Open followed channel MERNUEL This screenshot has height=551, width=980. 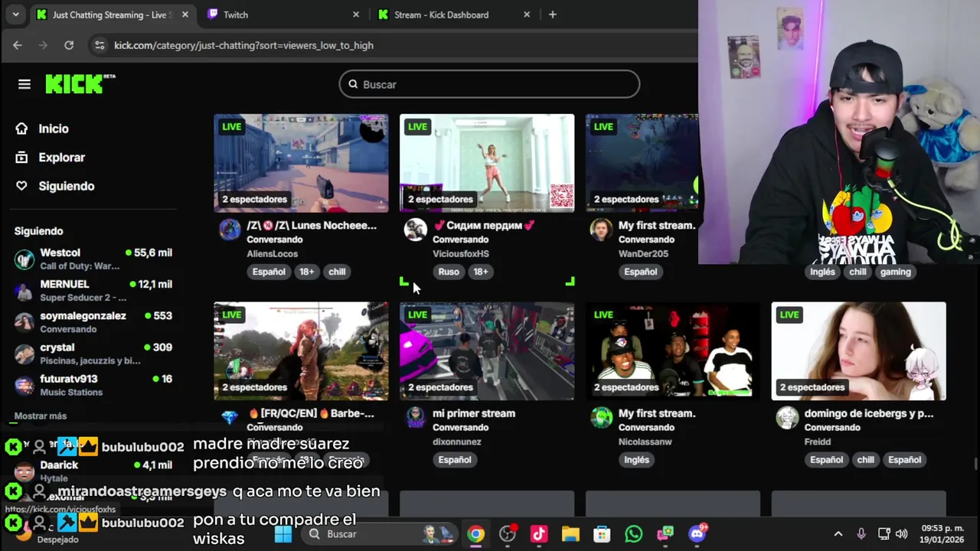point(93,290)
